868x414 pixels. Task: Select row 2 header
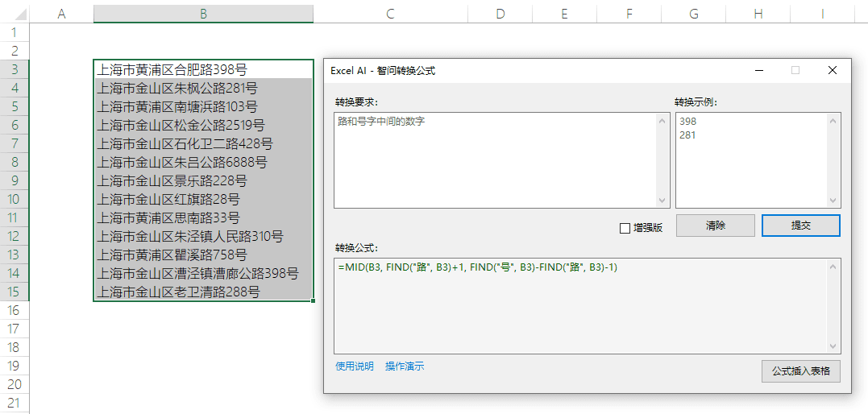(15, 51)
